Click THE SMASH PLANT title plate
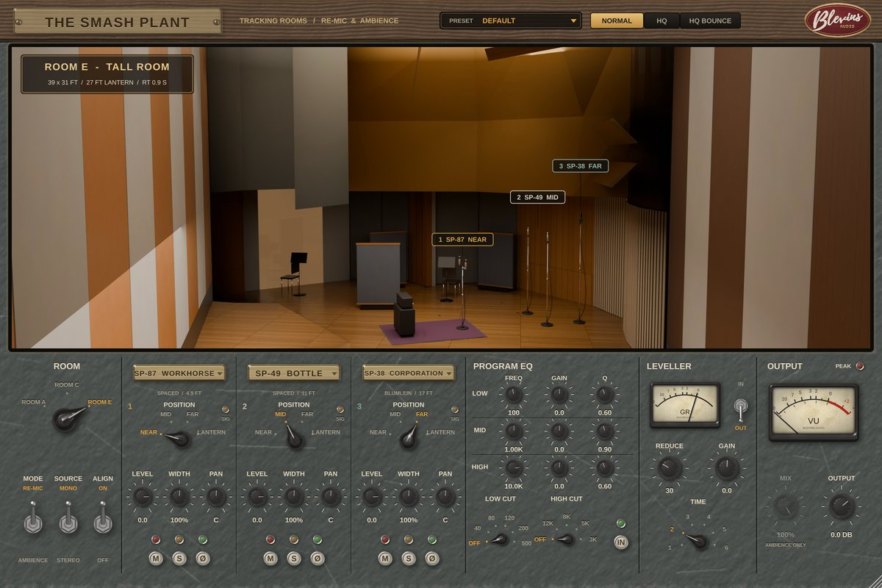The height and width of the screenshot is (588, 882). click(x=118, y=21)
